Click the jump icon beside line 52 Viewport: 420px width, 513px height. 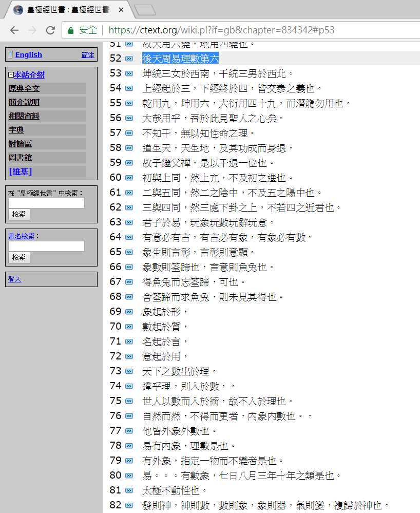(x=128, y=59)
